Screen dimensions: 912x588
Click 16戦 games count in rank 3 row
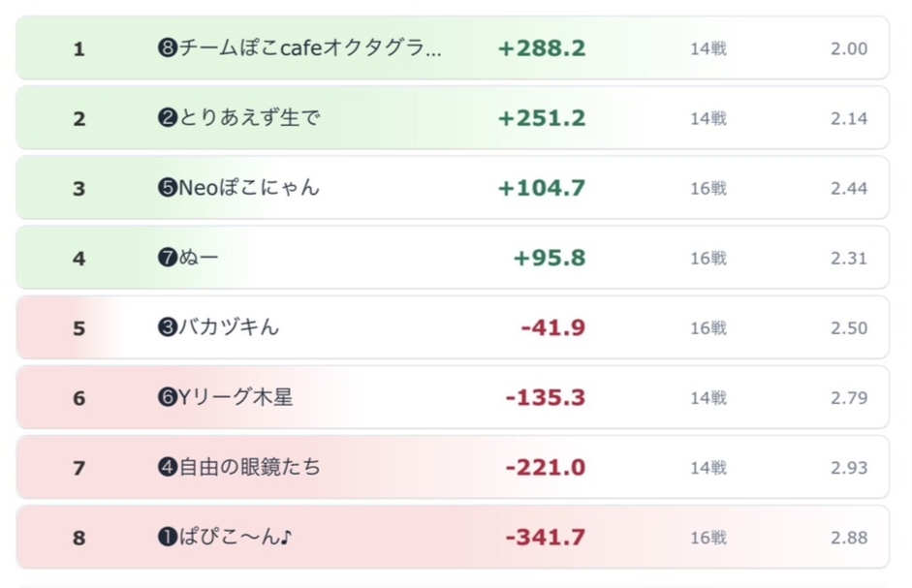(x=708, y=188)
